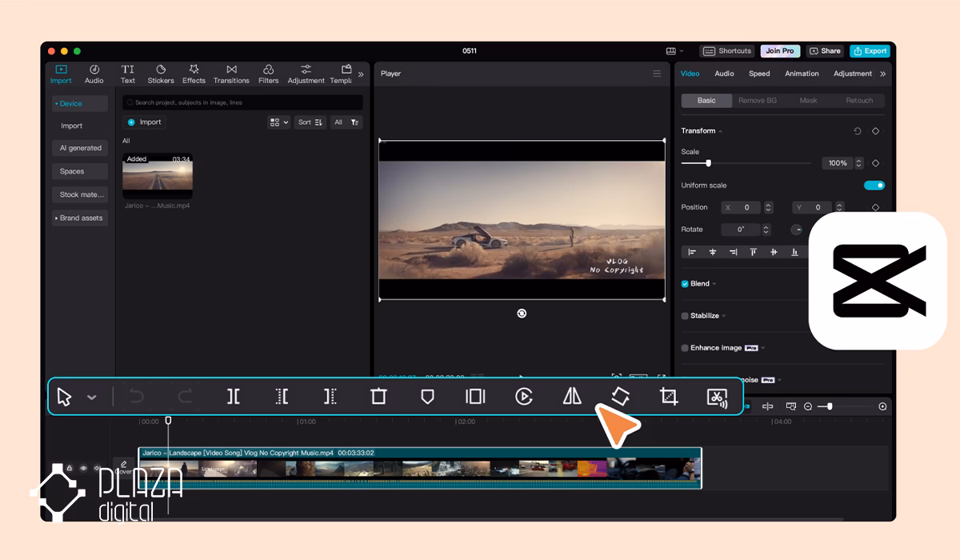Select AI generated in the sidebar
This screenshot has width=960, height=560.
pyautogui.click(x=79, y=148)
